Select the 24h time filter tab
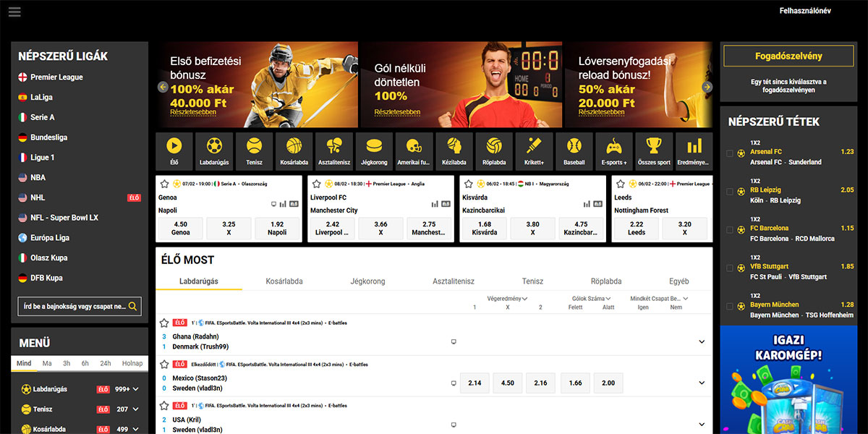The height and width of the screenshot is (434, 868). point(106,363)
